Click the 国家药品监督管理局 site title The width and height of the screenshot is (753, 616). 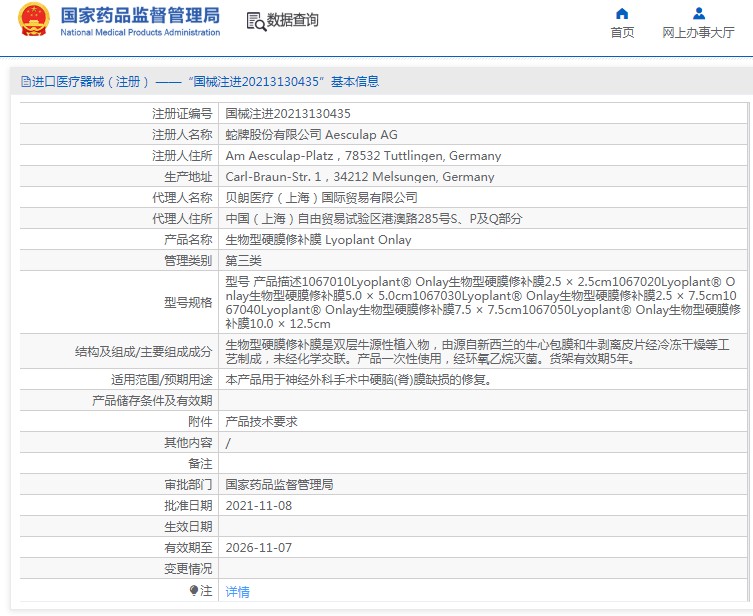(140, 15)
